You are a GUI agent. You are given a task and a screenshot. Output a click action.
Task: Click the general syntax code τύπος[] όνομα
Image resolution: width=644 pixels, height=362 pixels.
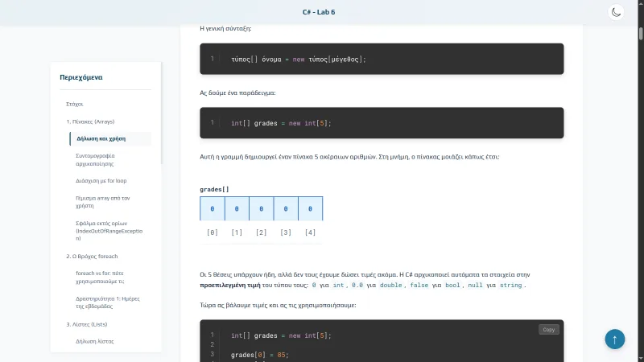point(298,59)
